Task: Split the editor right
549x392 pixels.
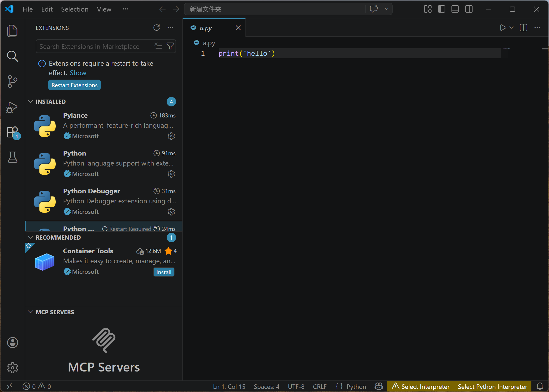Action: 524,28
